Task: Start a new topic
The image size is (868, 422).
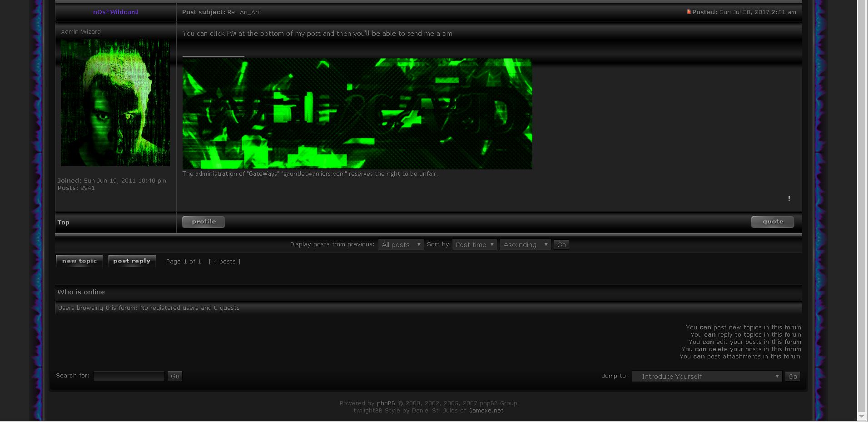Action: [x=79, y=261]
